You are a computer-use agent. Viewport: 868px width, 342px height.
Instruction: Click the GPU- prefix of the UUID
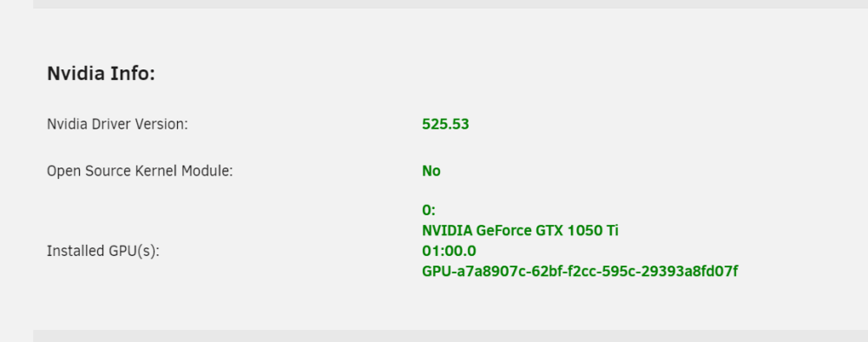(439, 272)
